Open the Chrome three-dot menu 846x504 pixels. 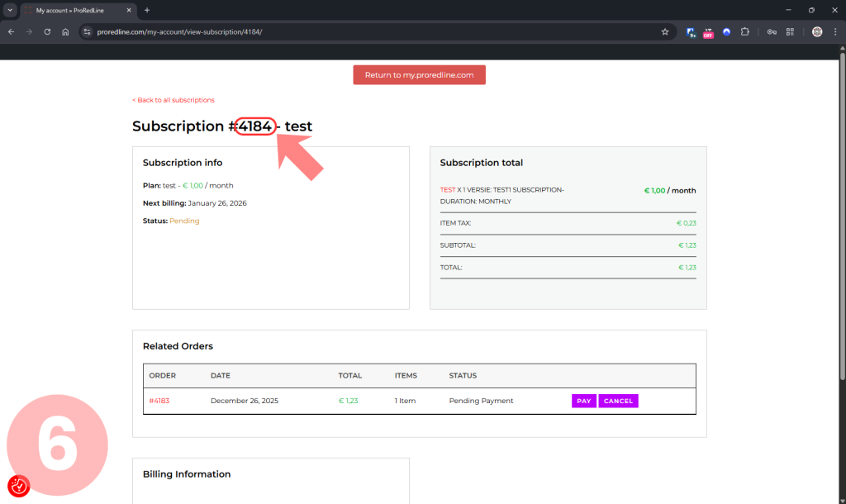coord(835,32)
